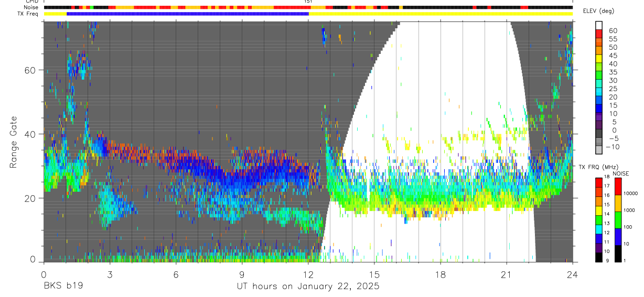
Task: Click the red top swatch of the NOISE legend
Action: 618,186
